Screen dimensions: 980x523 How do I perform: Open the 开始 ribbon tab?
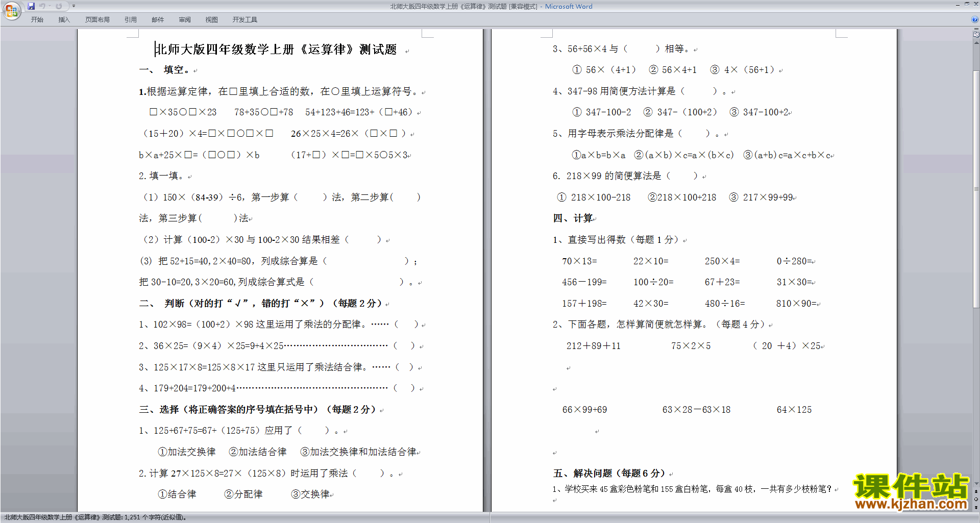pyautogui.click(x=37, y=20)
